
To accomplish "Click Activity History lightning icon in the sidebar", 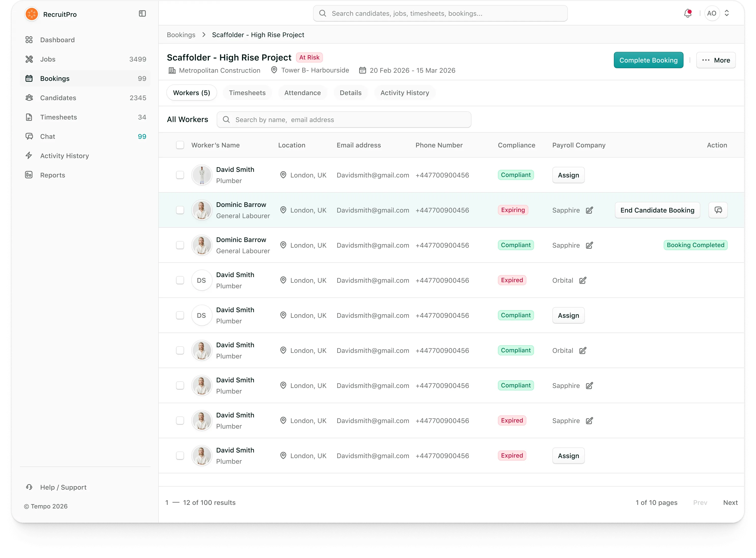I will [x=29, y=156].
